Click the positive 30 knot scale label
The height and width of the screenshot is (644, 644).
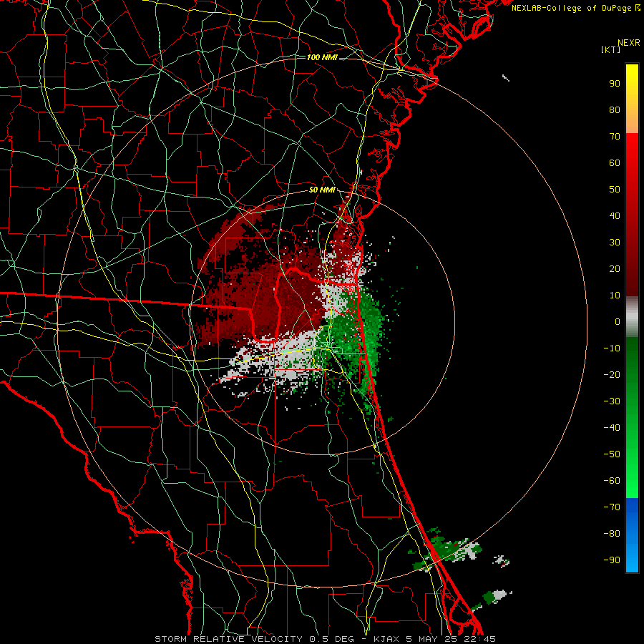tap(615, 243)
